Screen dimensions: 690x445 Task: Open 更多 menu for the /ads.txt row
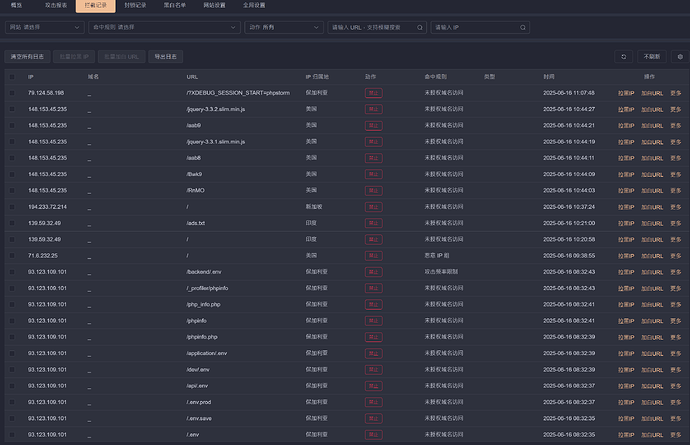pyautogui.click(x=675, y=224)
